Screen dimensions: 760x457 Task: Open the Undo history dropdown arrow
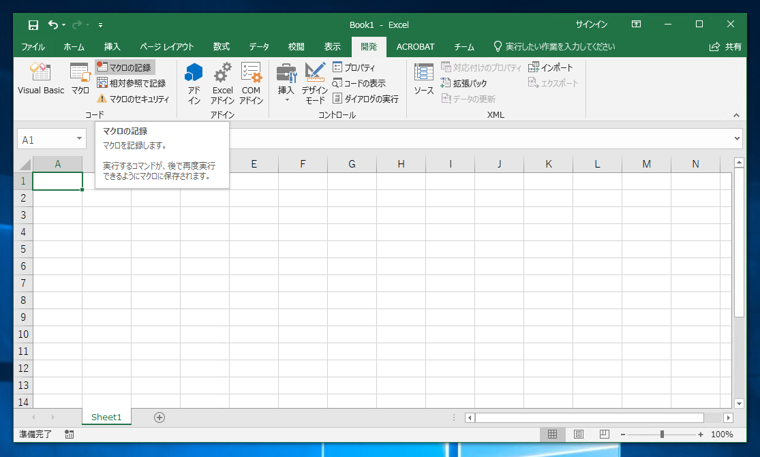click(63, 25)
